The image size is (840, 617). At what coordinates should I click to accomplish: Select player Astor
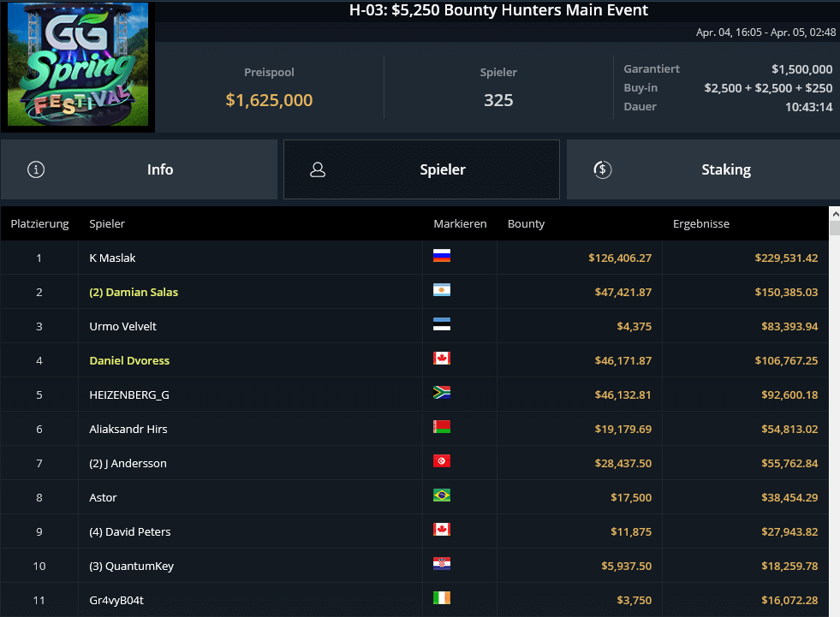coord(103,498)
